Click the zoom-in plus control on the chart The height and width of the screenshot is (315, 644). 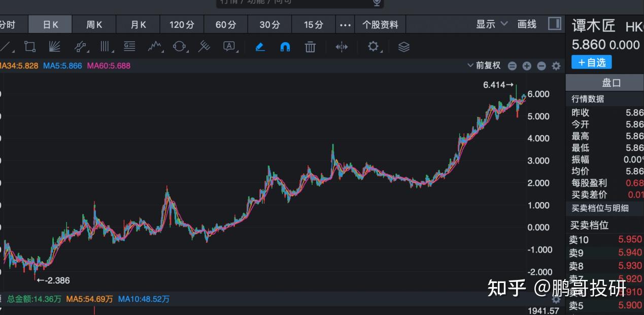pos(526,66)
